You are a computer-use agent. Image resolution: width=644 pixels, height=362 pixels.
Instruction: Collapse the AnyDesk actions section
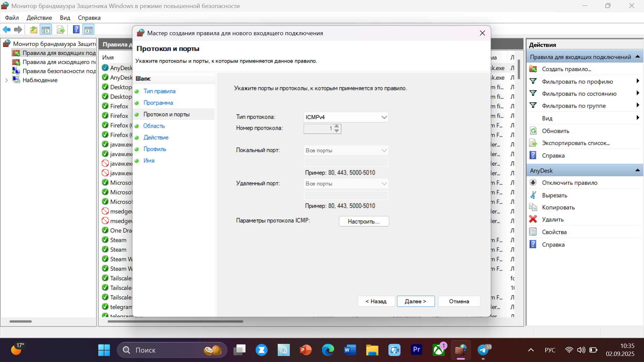click(x=637, y=171)
